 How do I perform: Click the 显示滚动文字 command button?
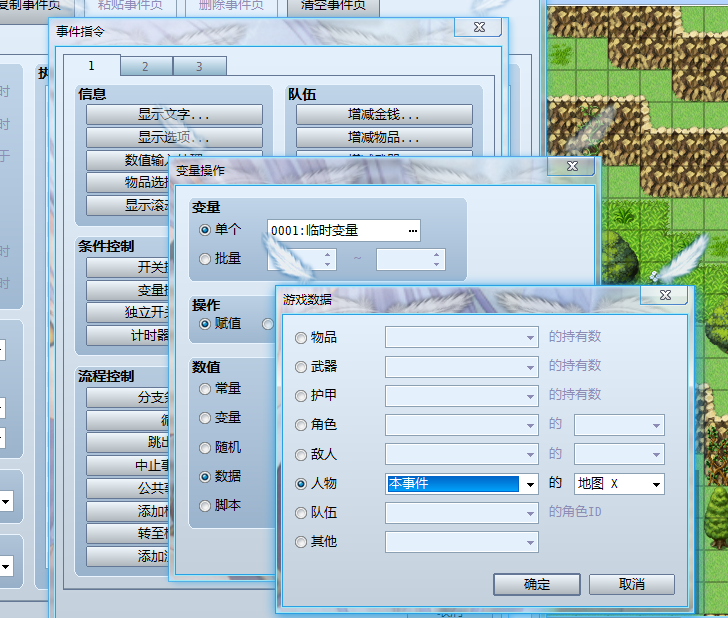128,205
